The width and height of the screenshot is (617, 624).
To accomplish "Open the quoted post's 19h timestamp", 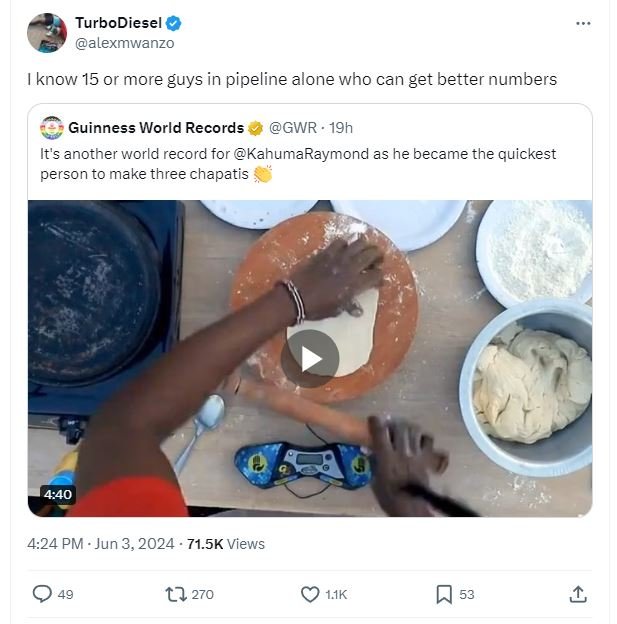I will click(x=341, y=128).
